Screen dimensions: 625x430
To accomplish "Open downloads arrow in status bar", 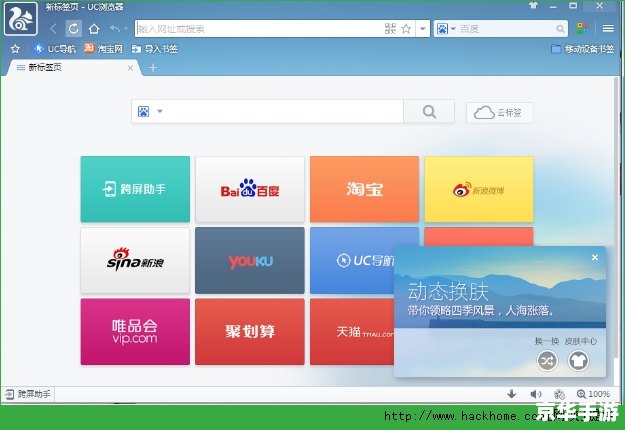I will (x=512, y=394).
